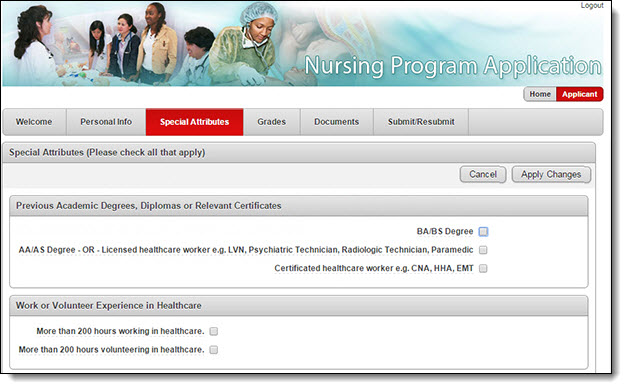Enable More than 200 hours working checkbox
The image size is (627, 389).
(214, 331)
